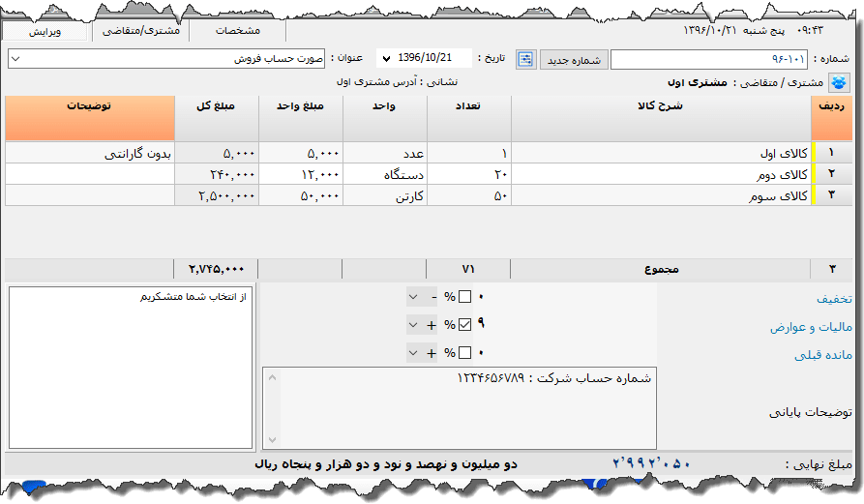Click the down arrow of notes scrollbar
Image resolution: width=864 pixels, height=504 pixels.
click(272, 439)
